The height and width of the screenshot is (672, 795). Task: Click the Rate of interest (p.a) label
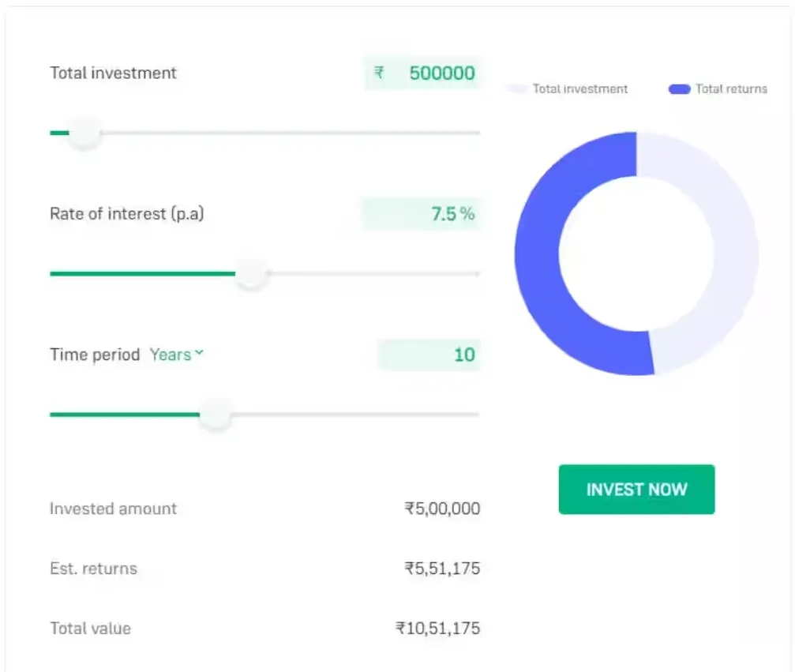click(126, 214)
